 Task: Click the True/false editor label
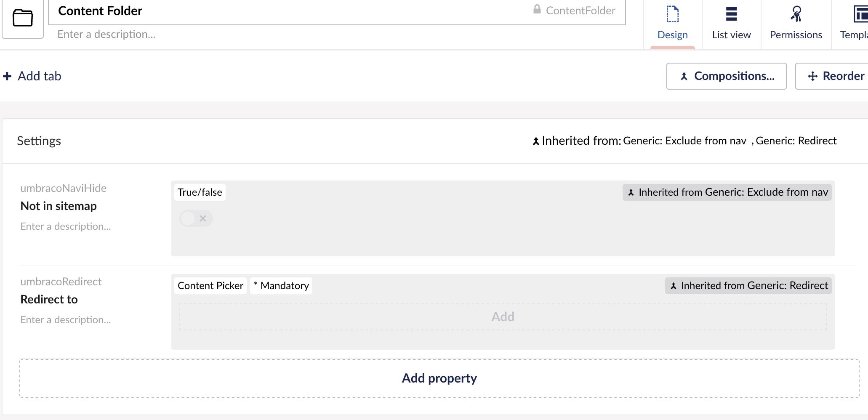pos(200,192)
